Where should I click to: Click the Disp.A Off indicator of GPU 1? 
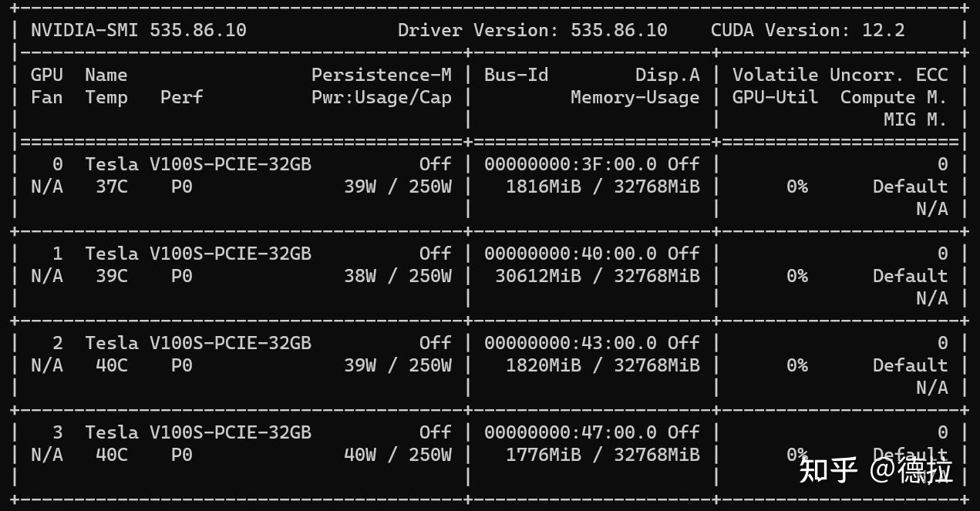(683, 253)
